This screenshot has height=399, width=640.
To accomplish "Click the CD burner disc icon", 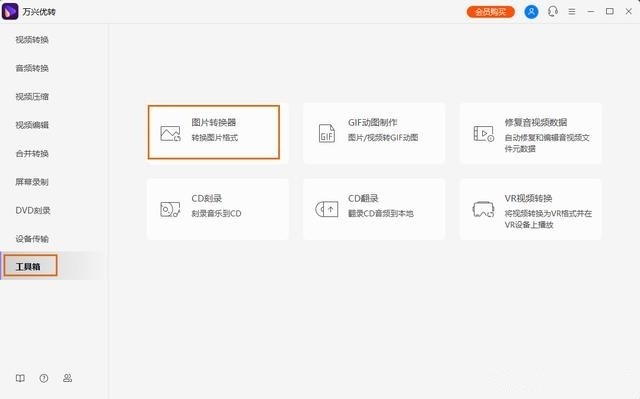I will [170, 209].
